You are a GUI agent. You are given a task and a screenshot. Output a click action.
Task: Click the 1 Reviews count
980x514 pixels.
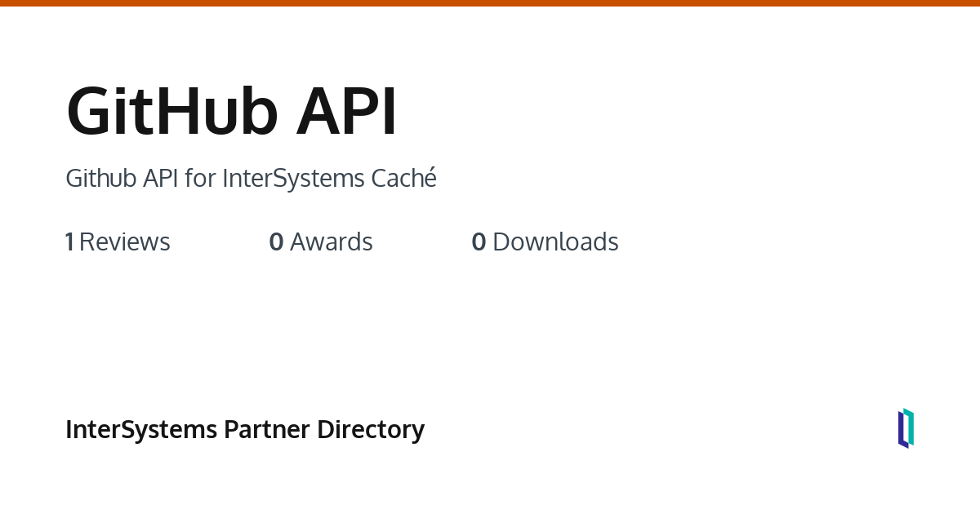118,241
